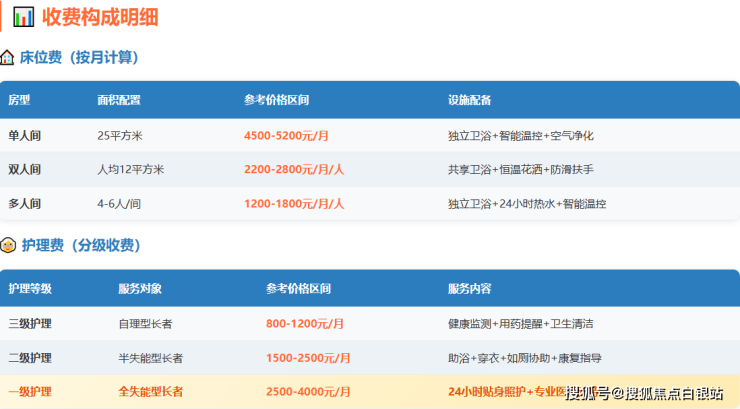The height and width of the screenshot is (409, 740).
Task: Select the 二级护理 row label
Action: coord(30,358)
